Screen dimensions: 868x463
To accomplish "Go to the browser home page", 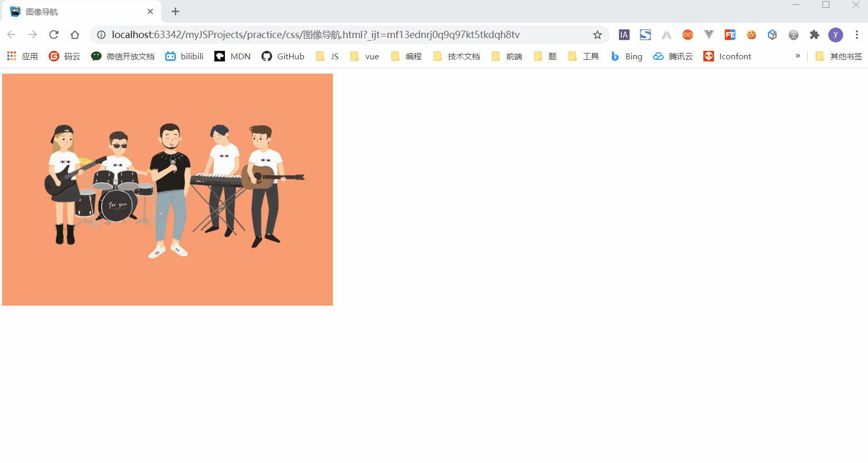I will click(75, 34).
